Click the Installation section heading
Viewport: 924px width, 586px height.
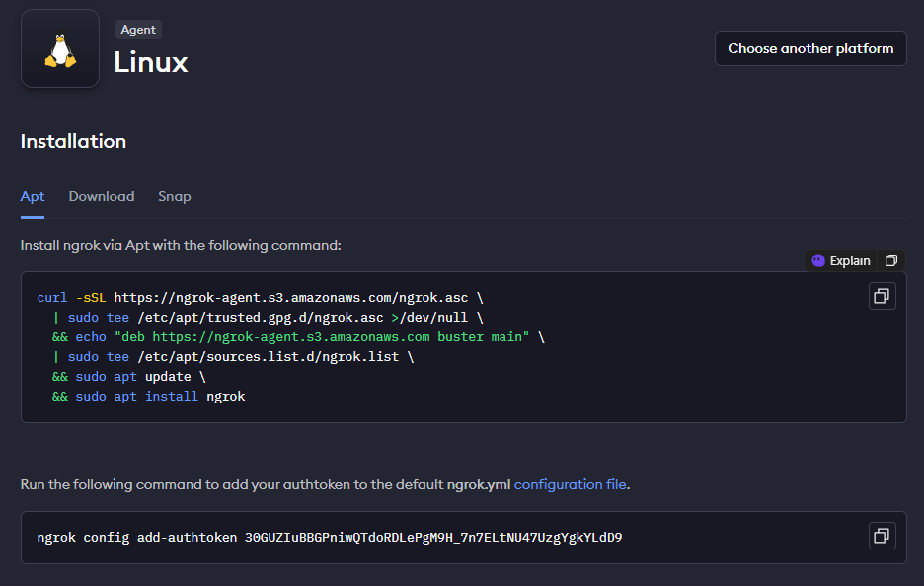pos(73,141)
